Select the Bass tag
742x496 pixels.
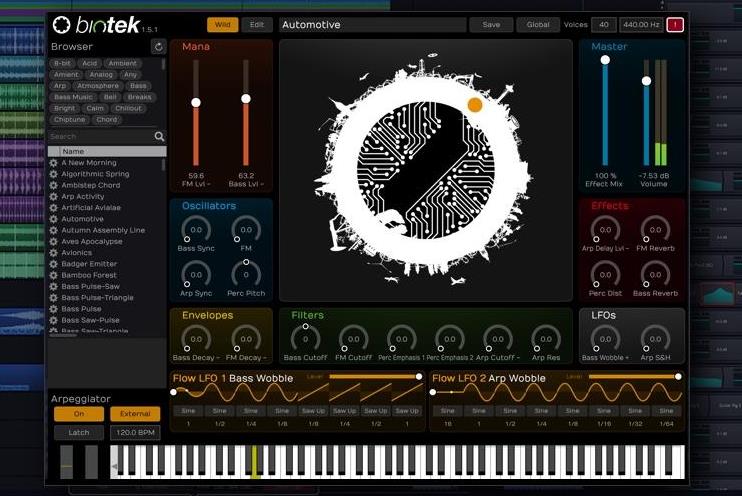pos(138,86)
